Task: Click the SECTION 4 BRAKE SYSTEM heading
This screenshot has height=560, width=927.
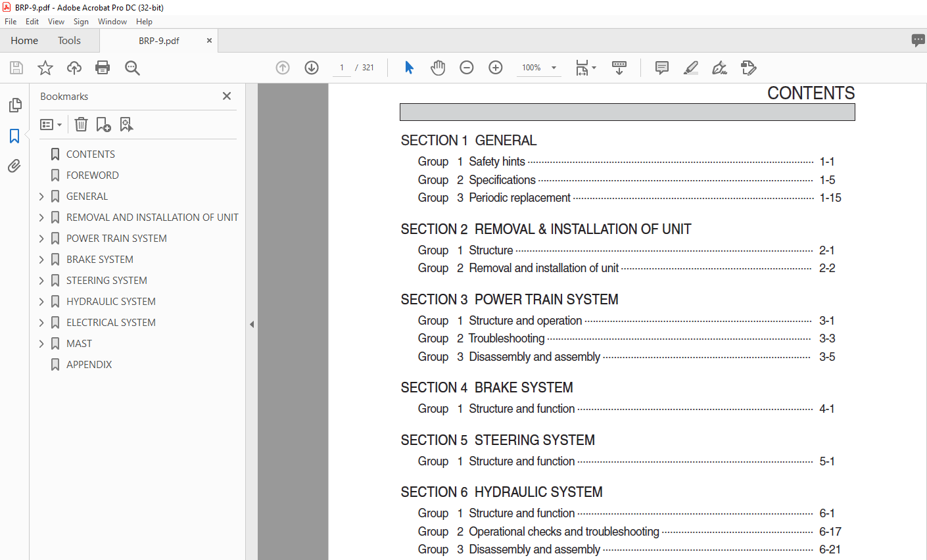Action: click(487, 388)
